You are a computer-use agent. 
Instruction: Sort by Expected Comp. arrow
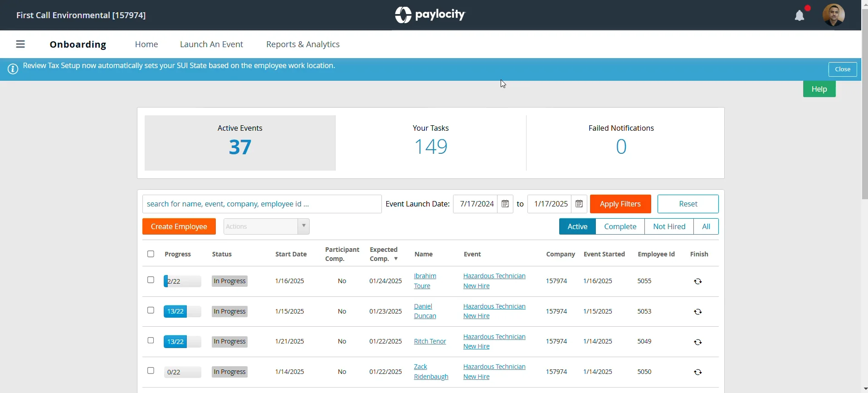click(396, 259)
